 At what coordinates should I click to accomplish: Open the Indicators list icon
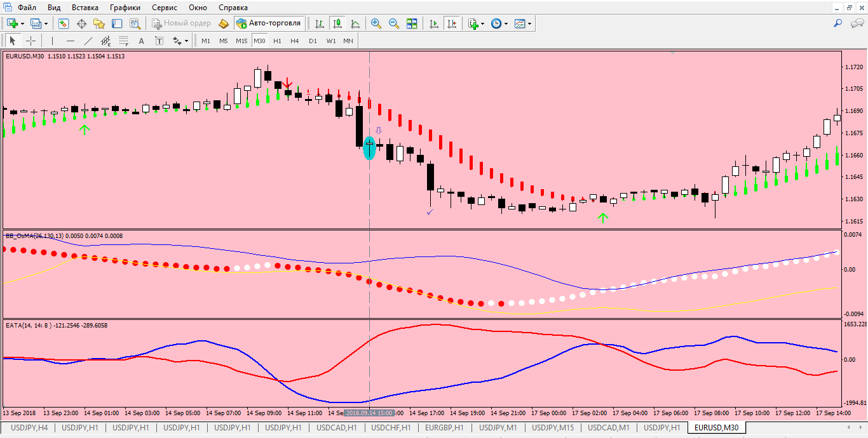coord(473,23)
